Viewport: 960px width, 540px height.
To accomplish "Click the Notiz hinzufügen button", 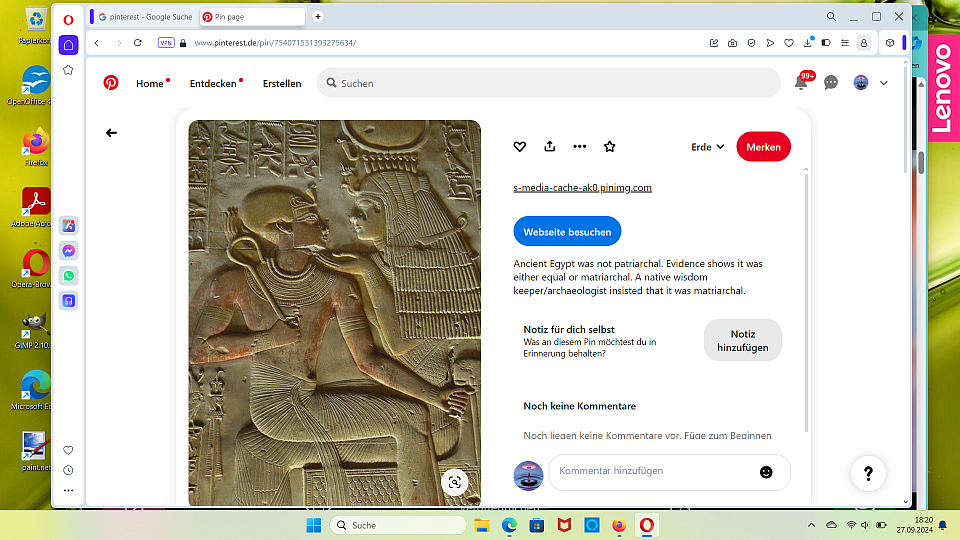I will click(x=743, y=340).
